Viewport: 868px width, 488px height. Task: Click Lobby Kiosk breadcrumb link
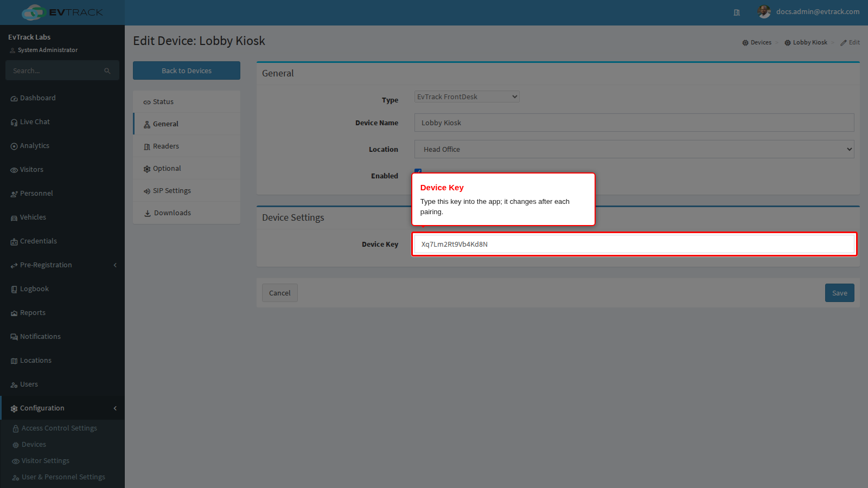pyautogui.click(x=806, y=42)
